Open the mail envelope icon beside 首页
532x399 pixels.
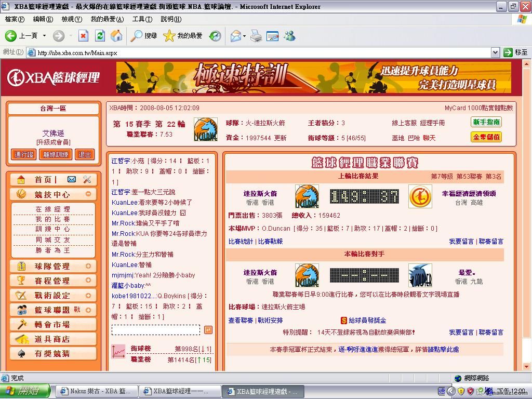72,179
